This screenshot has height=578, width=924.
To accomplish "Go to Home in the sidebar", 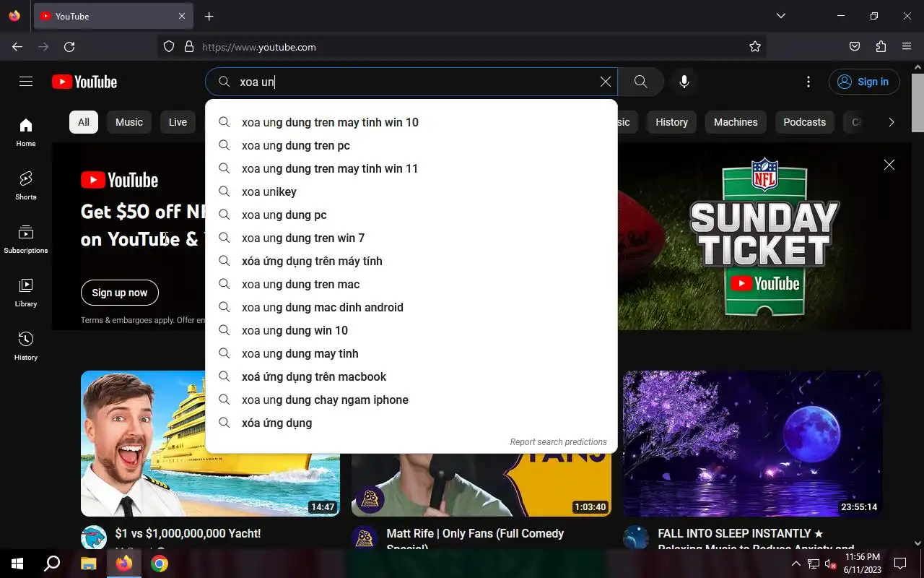I will click(26, 132).
